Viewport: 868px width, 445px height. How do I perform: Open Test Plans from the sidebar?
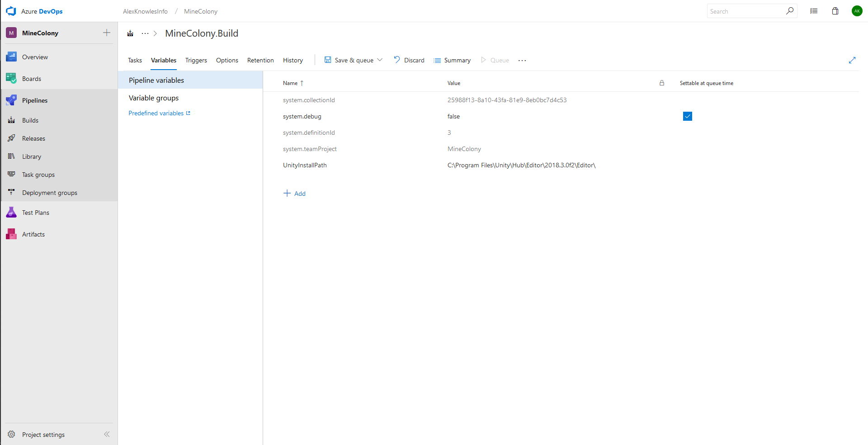[x=35, y=213]
